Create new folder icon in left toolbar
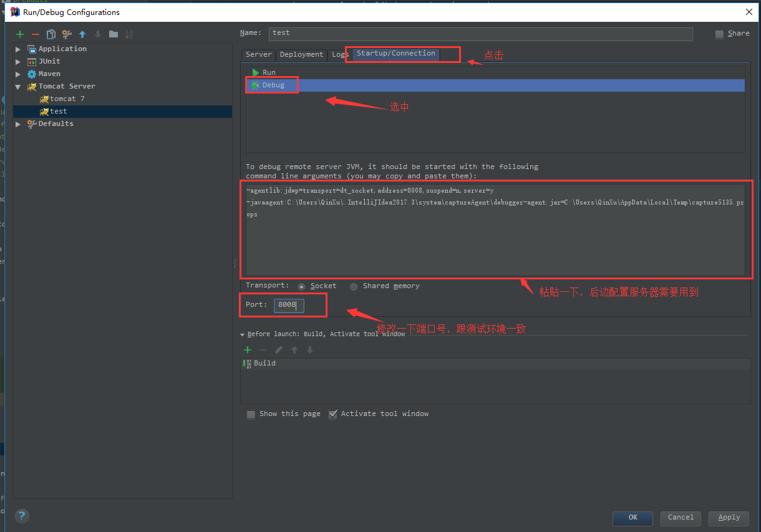 point(114,34)
